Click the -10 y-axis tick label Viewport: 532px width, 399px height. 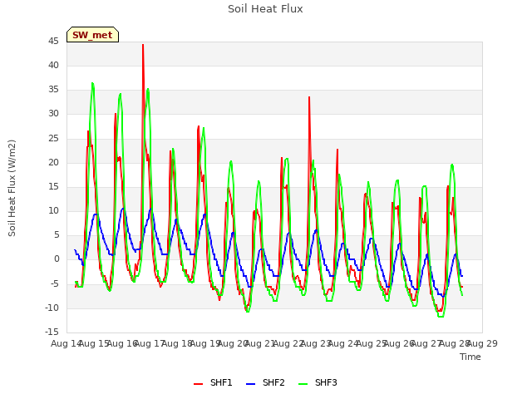point(52,308)
